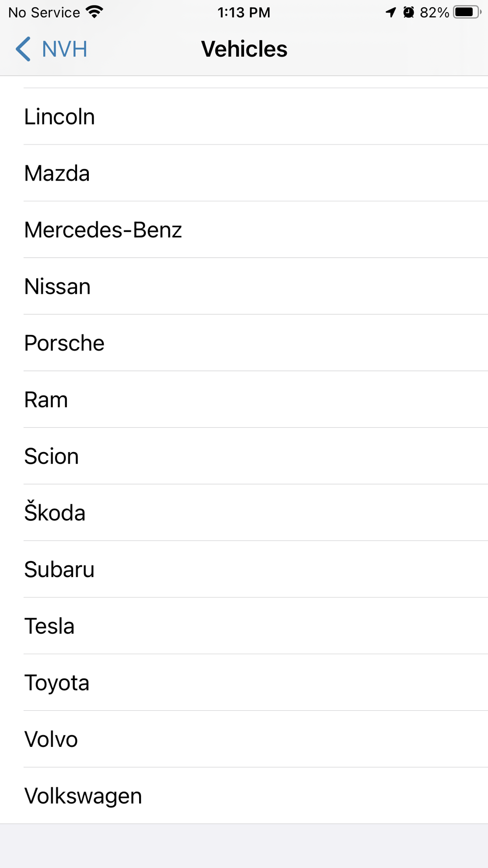Tap the battery indicator icon
Screen dimensions: 488x868
(467, 12)
